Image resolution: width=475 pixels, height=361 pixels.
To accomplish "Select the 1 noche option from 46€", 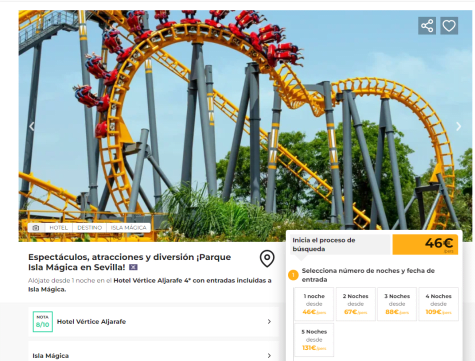I will point(314,304).
